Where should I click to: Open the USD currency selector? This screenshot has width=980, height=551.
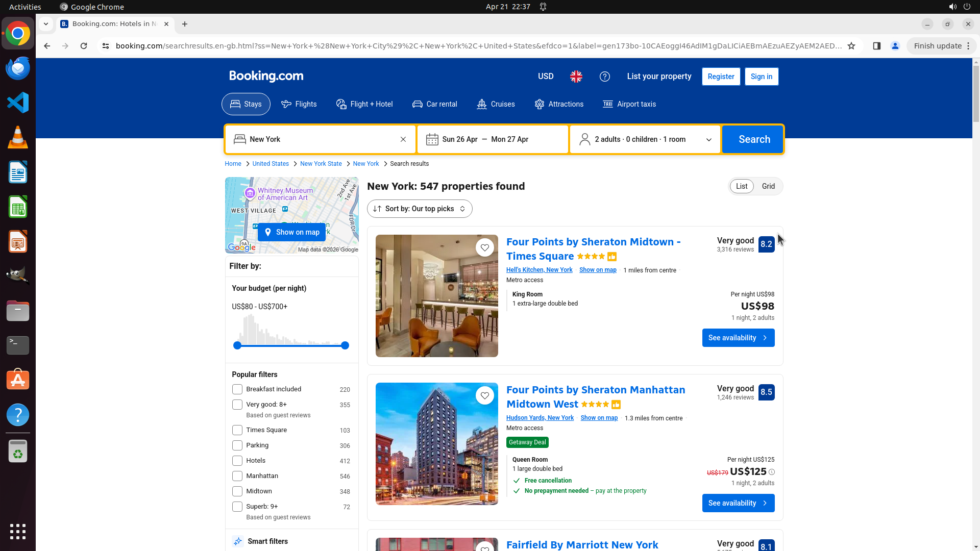click(545, 77)
